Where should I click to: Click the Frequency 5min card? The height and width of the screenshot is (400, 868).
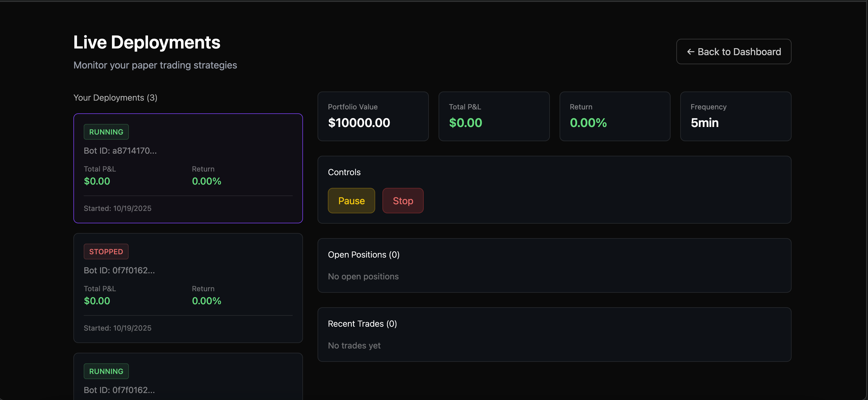[735, 116]
